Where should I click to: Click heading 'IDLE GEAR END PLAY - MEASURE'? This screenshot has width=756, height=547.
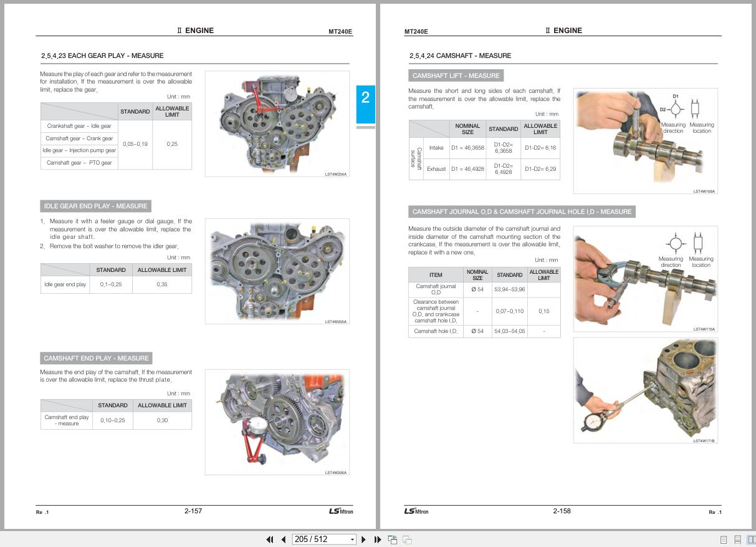pos(95,206)
